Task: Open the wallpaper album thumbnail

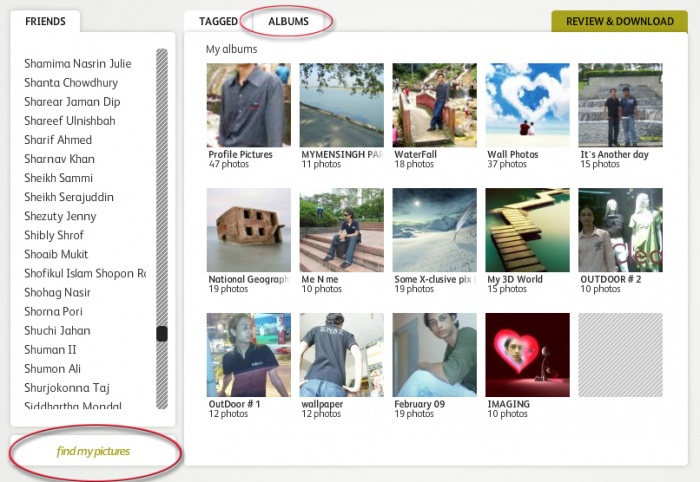Action: [x=342, y=355]
